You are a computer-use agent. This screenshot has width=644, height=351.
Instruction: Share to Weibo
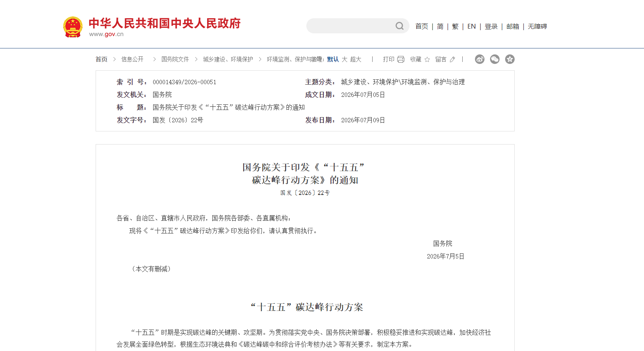tap(480, 59)
